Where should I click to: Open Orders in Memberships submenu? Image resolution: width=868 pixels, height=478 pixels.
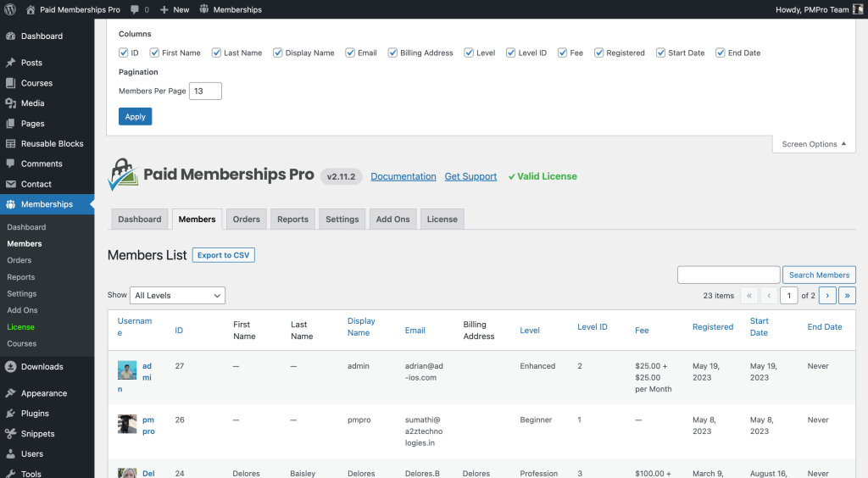click(19, 260)
